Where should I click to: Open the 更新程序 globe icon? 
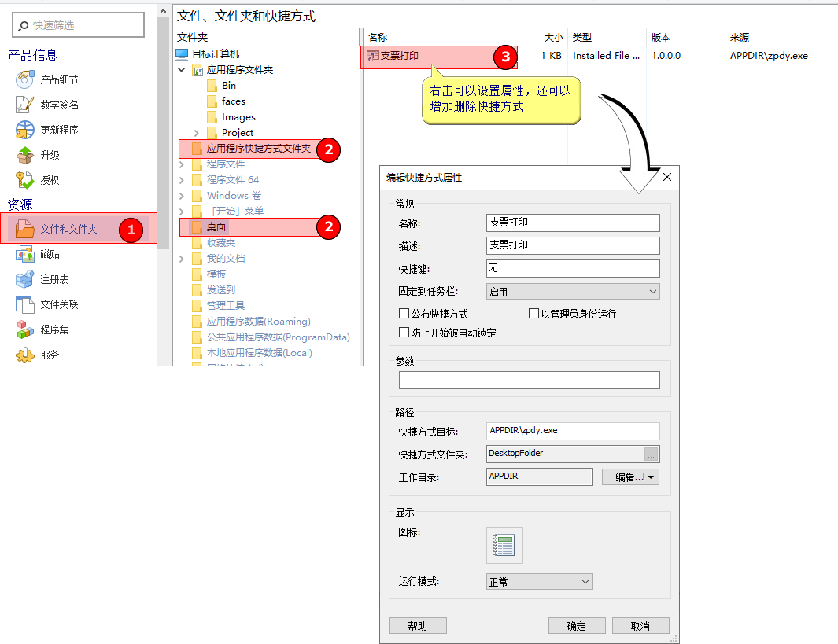pos(25,130)
